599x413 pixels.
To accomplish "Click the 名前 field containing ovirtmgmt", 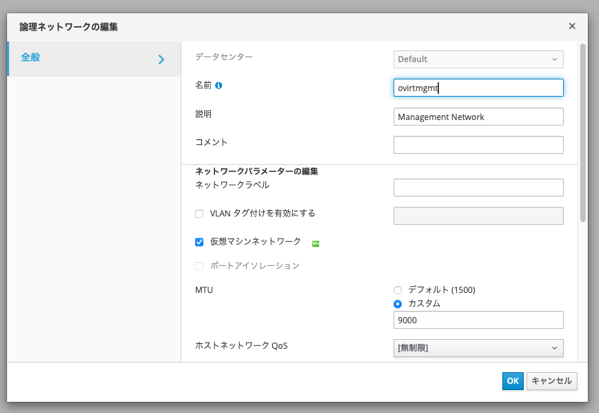I will (x=478, y=88).
